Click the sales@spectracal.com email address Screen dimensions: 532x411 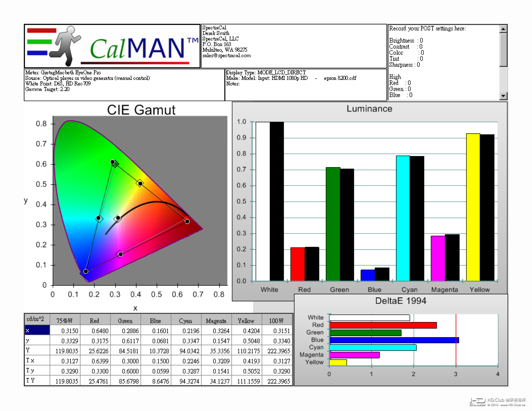click(x=226, y=55)
